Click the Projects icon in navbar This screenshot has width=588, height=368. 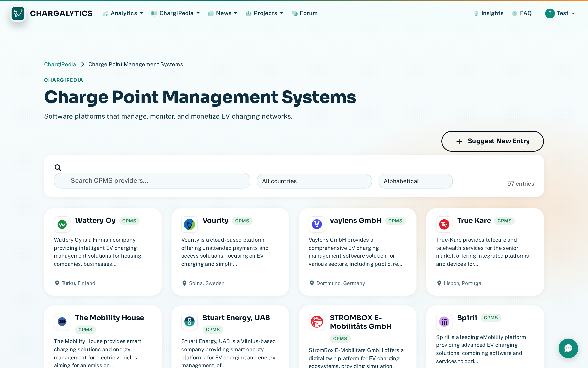(248, 13)
